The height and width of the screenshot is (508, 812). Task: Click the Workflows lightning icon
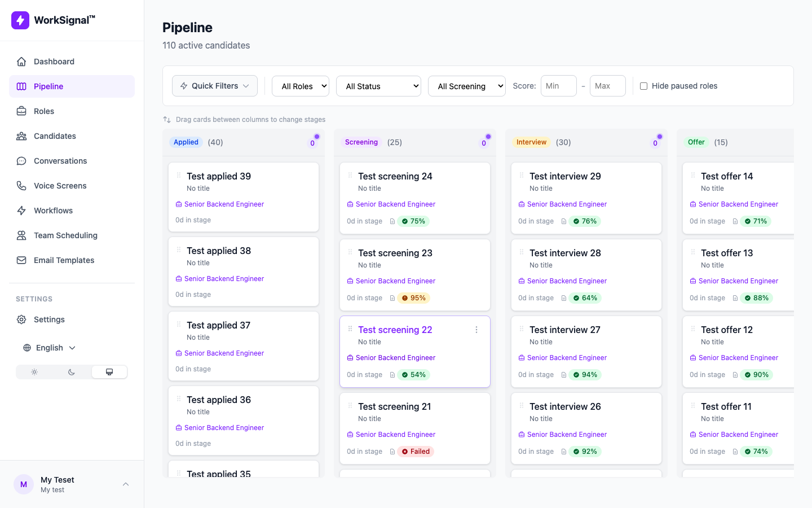point(21,210)
